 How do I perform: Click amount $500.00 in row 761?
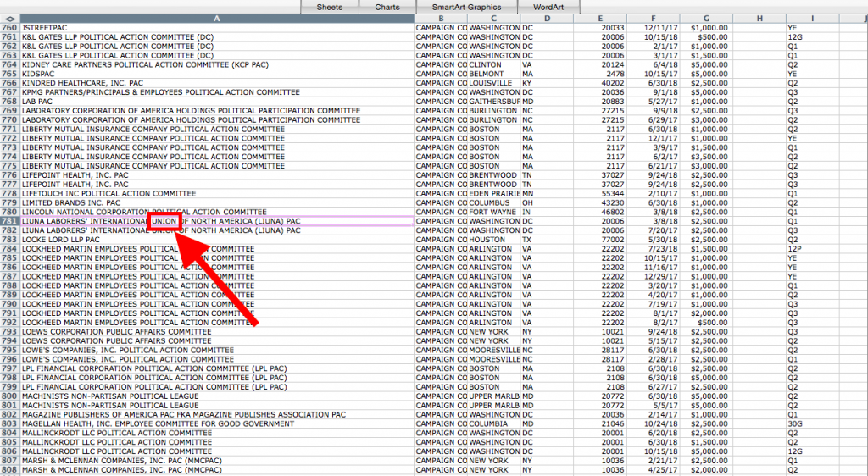pyautogui.click(x=706, y=37)
